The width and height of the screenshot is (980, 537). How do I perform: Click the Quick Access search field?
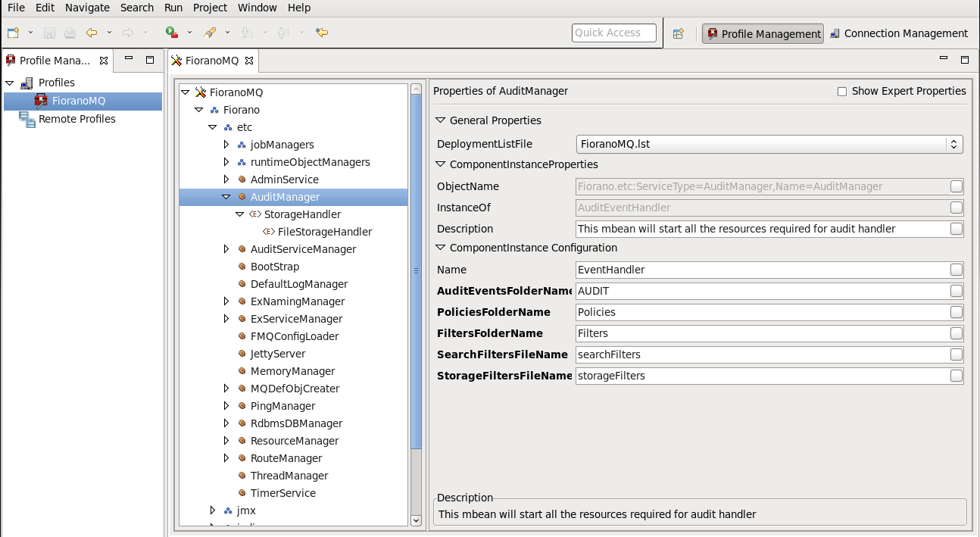(614, 33)
